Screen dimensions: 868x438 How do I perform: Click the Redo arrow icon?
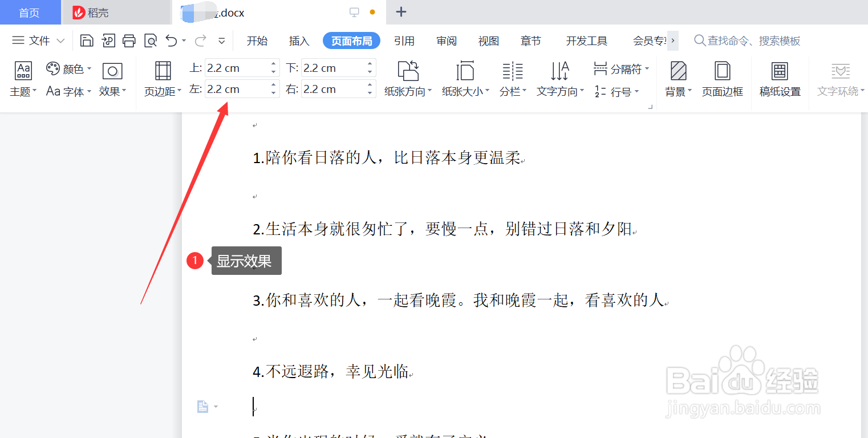click(200, 40)
